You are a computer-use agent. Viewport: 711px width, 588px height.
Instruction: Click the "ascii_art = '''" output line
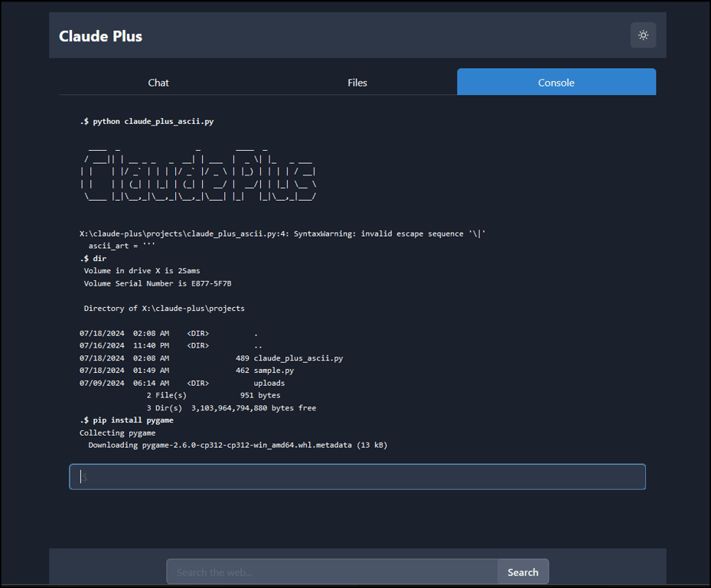pos(122,246)
